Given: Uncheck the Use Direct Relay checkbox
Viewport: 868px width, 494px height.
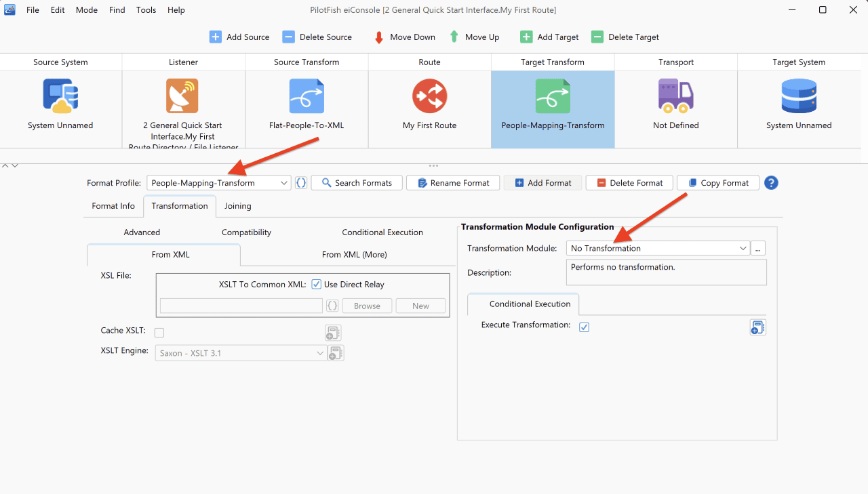Looking at the screenshot, I should coord(316,285).
